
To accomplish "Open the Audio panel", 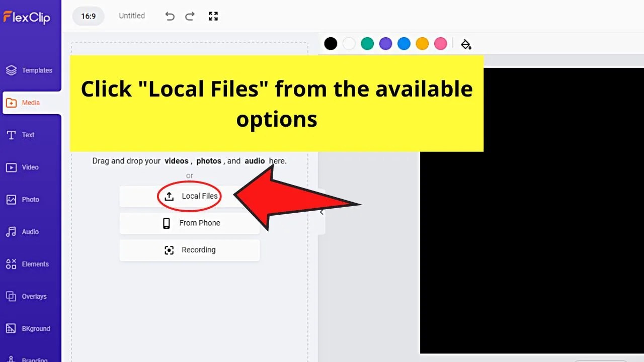I will [x=30, y=231].
